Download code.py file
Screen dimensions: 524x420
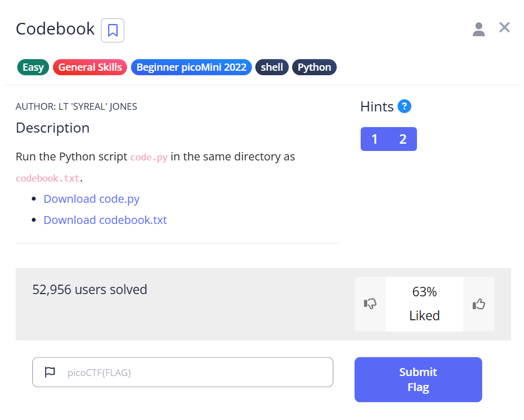pos(91,199)
